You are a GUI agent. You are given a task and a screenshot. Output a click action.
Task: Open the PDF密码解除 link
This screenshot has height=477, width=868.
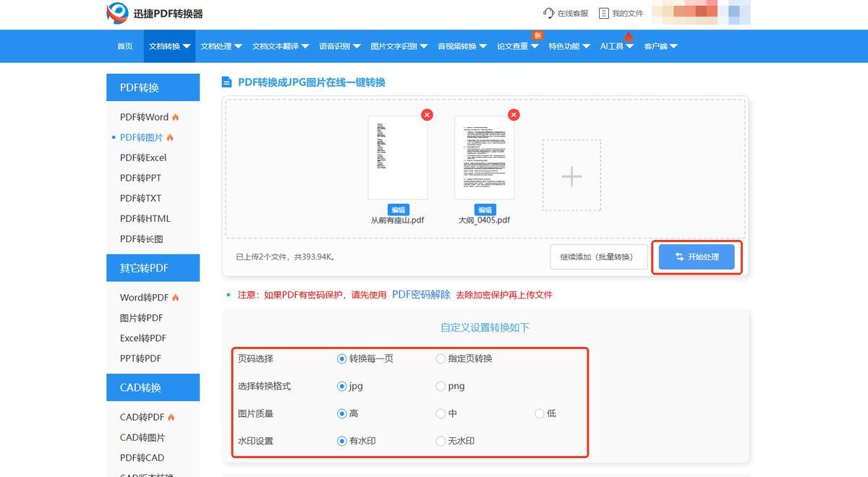click(421, 295)
